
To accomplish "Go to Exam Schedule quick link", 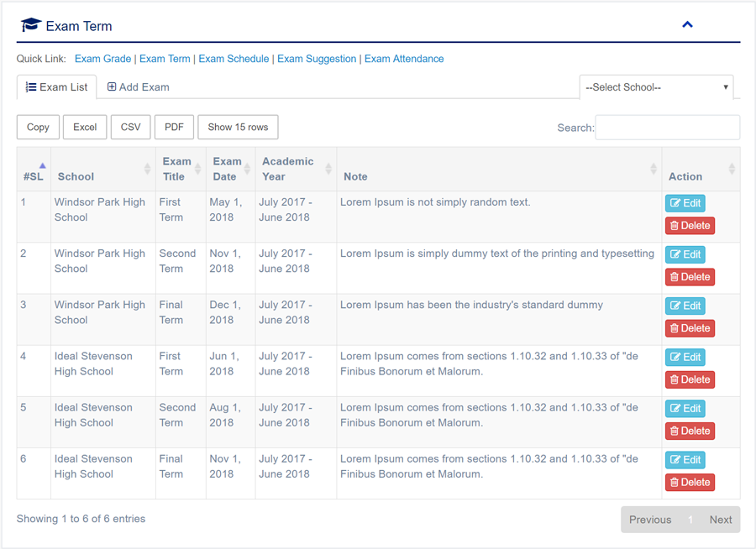I will point(234,59).
